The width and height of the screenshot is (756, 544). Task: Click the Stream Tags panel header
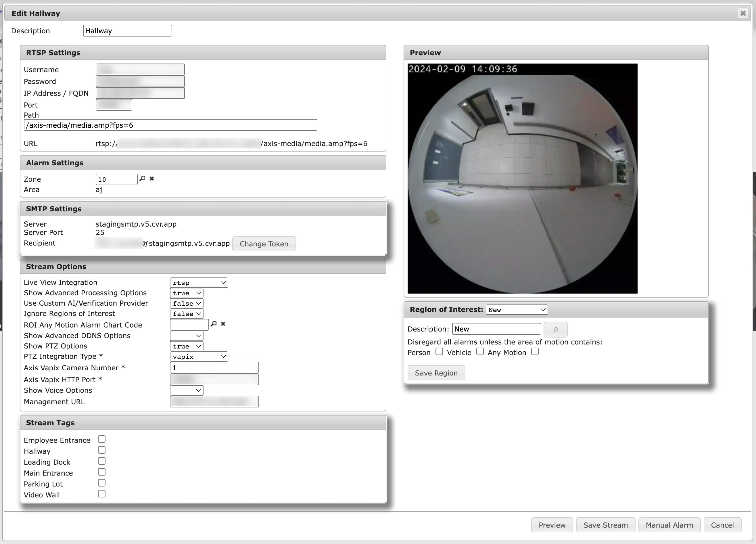(x=203, y=423)
